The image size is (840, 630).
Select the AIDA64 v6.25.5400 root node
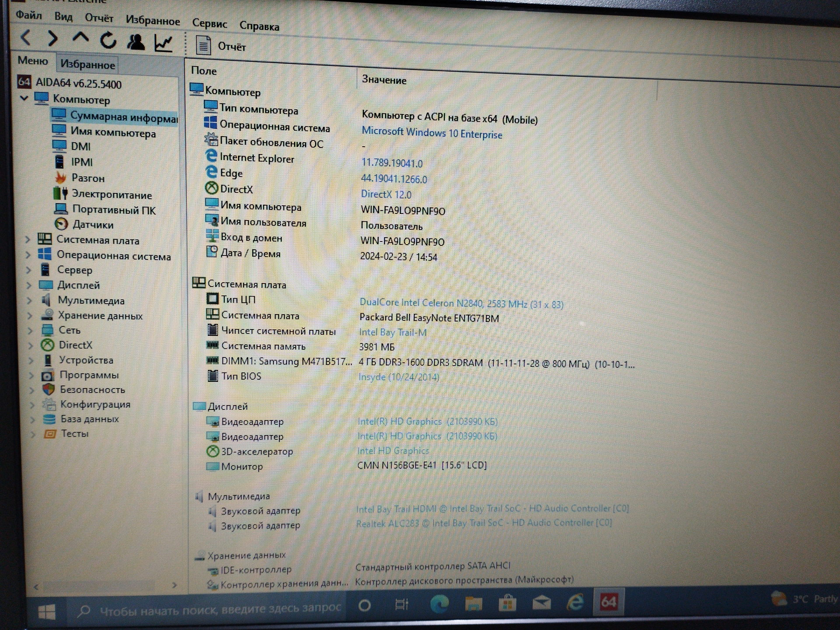[69, 83]
